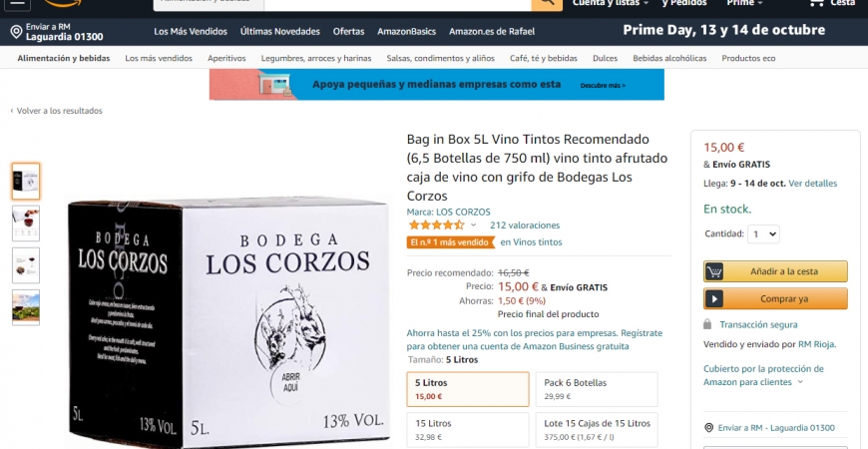Click the delivery location pin icon

(x=17, y=32)
